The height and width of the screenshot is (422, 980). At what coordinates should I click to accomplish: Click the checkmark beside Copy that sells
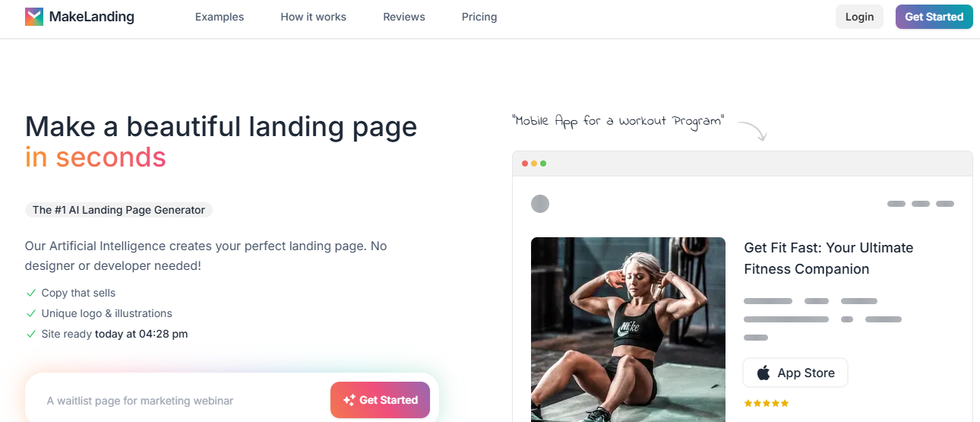[31, 293]
